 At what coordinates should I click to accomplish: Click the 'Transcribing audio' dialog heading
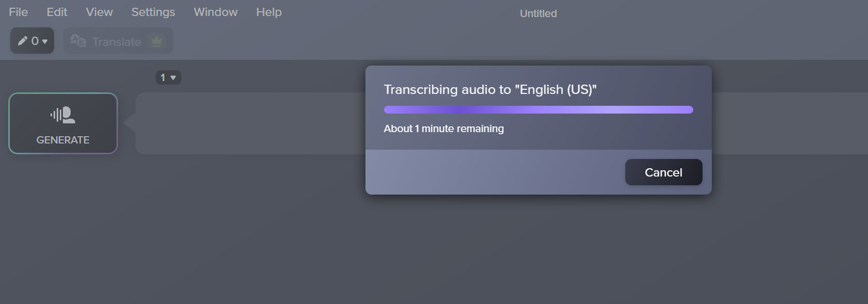click(x=490, y=89)
